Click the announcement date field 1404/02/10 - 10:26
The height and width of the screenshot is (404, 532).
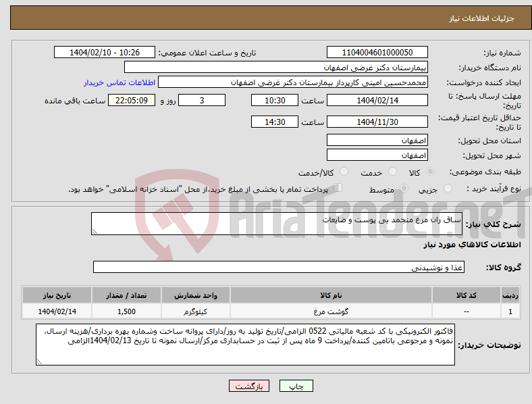tap(105, 52)
